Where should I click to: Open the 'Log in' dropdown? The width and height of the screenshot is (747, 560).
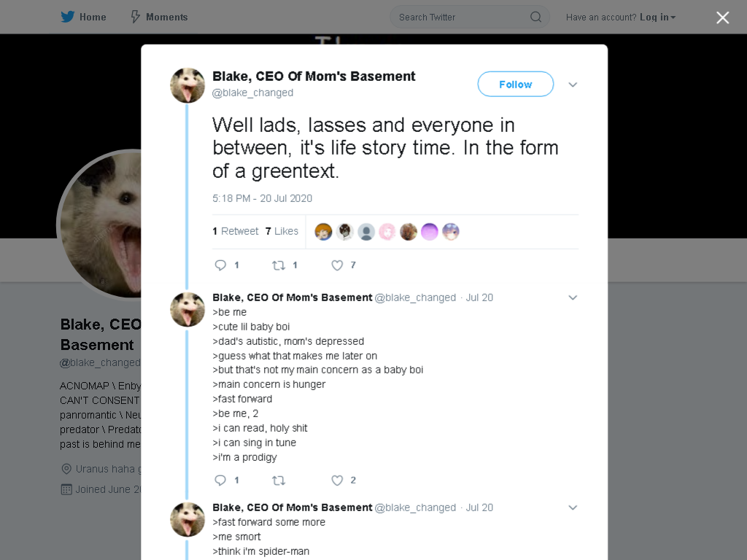pos(657,17)
